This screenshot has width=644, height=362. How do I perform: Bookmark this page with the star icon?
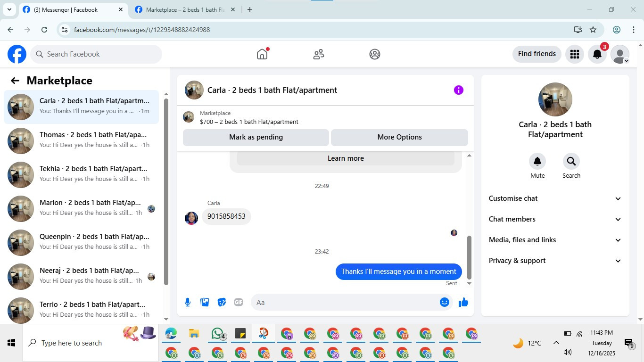(593, 30)
